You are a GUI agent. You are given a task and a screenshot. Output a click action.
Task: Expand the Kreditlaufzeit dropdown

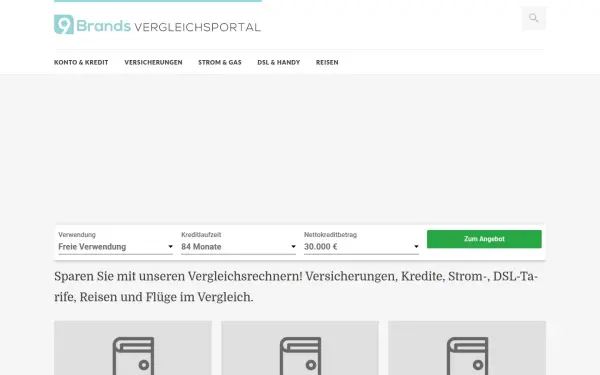[238, 247]
